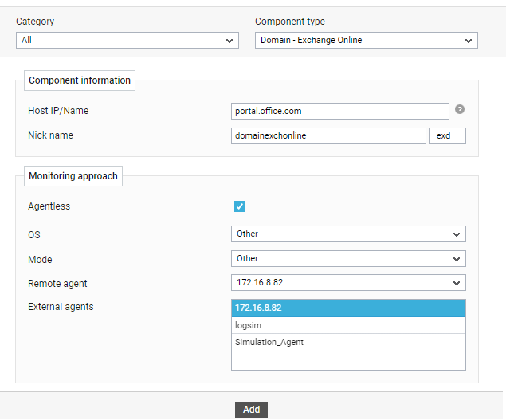Open the Component type dropdown
Viewport: 506px width, 420px height.
pos(367,41)
